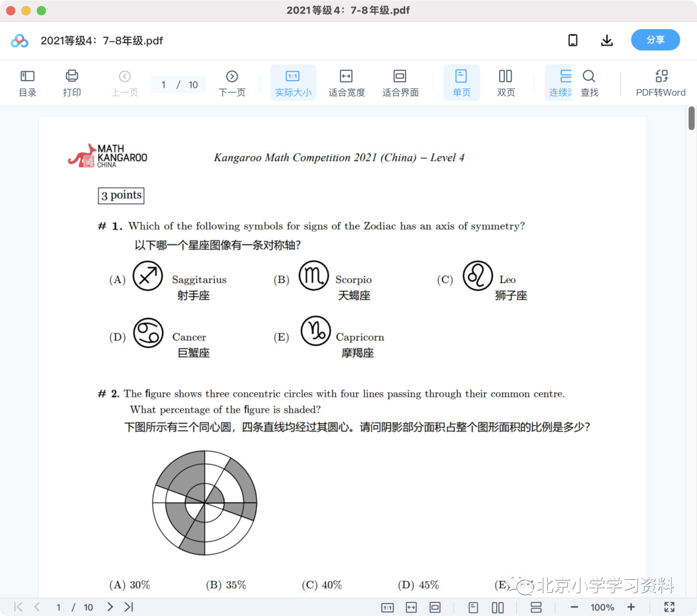697x616 pixels.
Task: Click answer choice (D) 45%
Action: click(x=418, y=584)
